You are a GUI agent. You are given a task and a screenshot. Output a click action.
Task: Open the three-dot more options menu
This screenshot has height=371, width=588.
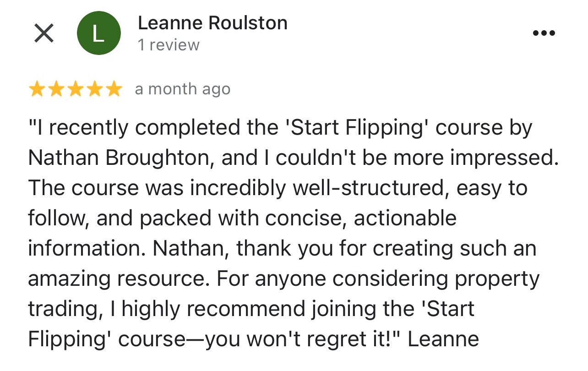(x=544, y=33)
